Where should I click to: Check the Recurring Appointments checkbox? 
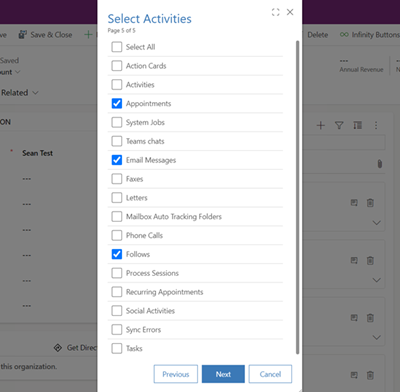[117, 292]
